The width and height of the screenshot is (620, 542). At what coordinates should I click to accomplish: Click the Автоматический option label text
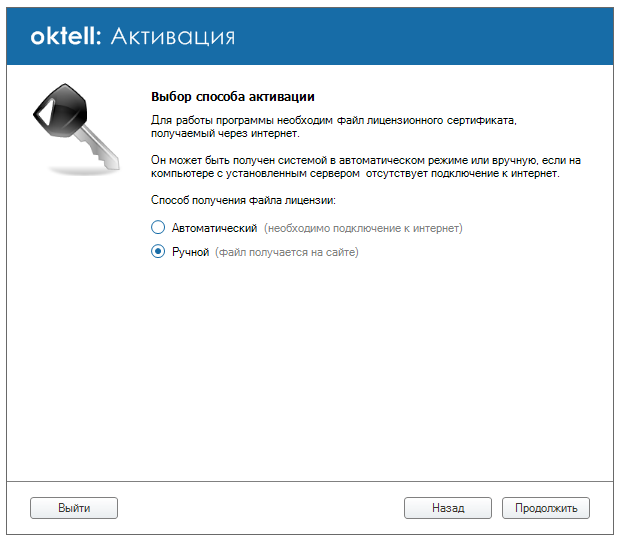coord(215,228)
